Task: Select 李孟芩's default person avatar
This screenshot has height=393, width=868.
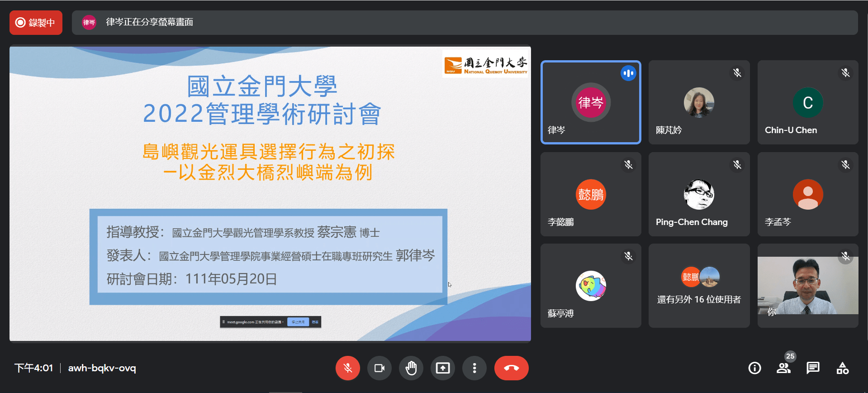Action: [x=808, y=195]
